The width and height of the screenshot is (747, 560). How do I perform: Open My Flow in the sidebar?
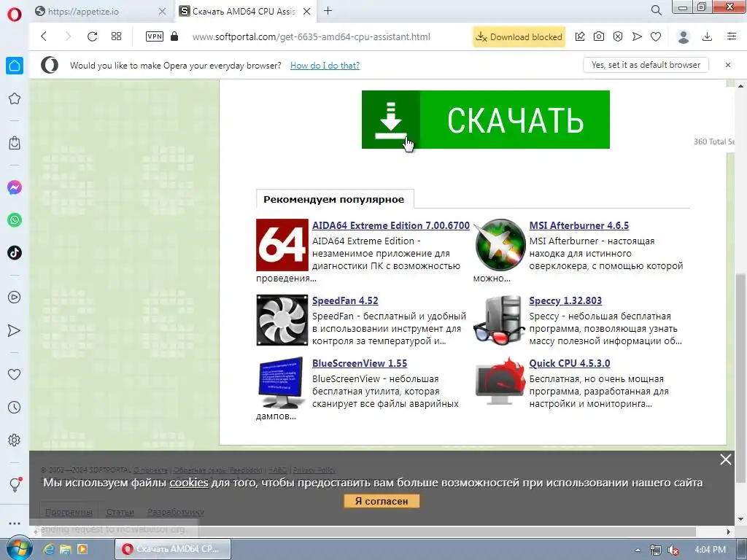(x=15, y=330)
